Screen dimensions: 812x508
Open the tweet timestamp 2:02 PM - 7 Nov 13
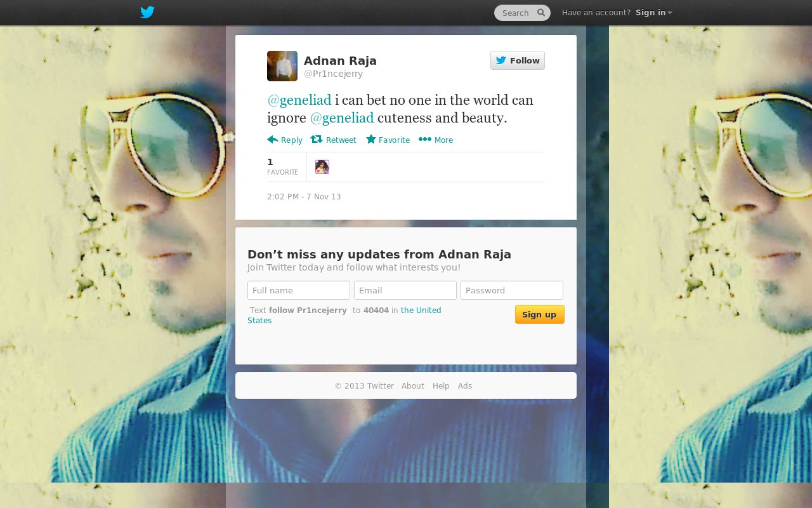(x=304, y=197)
